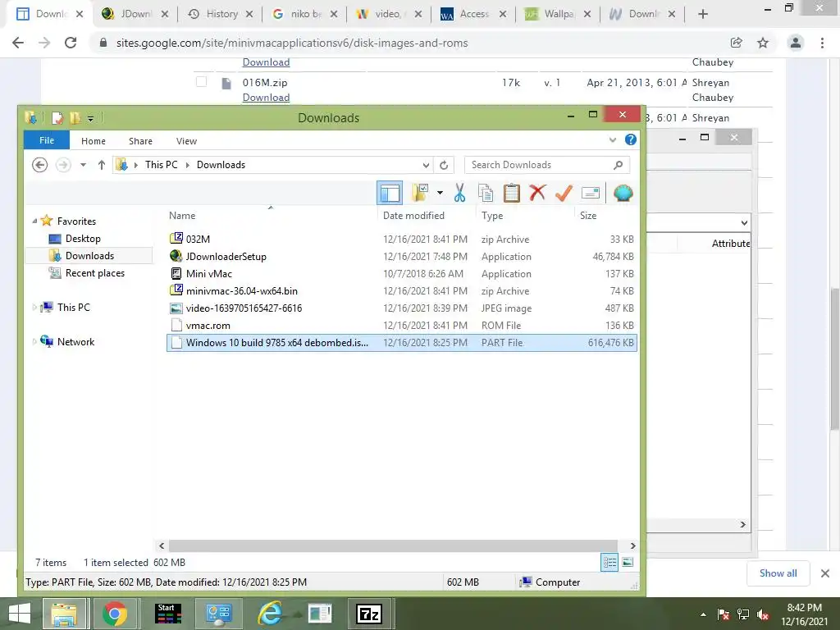Open the Share ribbon tab
The height and width of the screenshot is (630, 840).
pyautogui.click(x=140, y=141)
